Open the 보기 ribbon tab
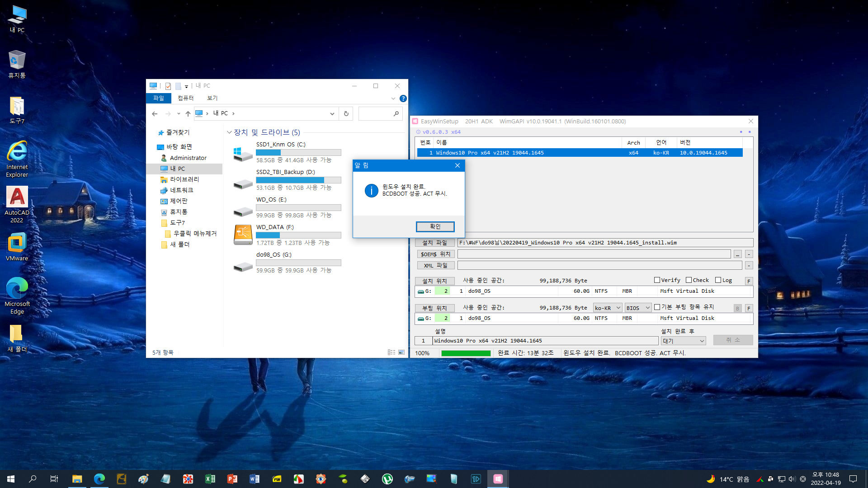This screenshot has width=868, height=488. pos(212,98)
